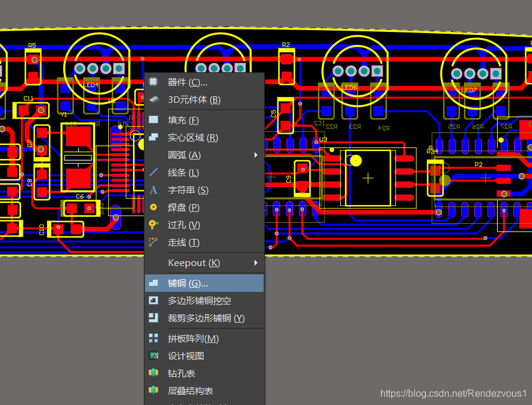The height and width of the screenshot is (405, 532).
Task: Click the design view icon beside 设计视图
Action: 153,356
